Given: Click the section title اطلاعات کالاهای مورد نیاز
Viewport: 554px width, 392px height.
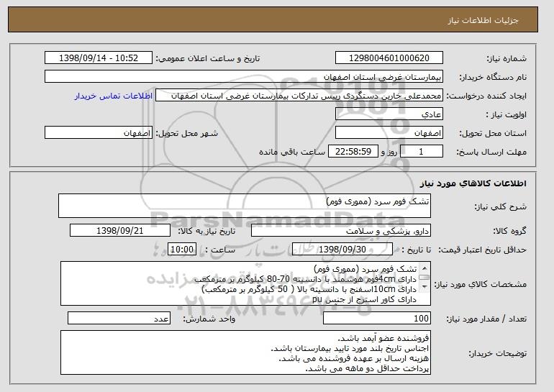Looking at the screenshot, I should [x=473, y=183].
